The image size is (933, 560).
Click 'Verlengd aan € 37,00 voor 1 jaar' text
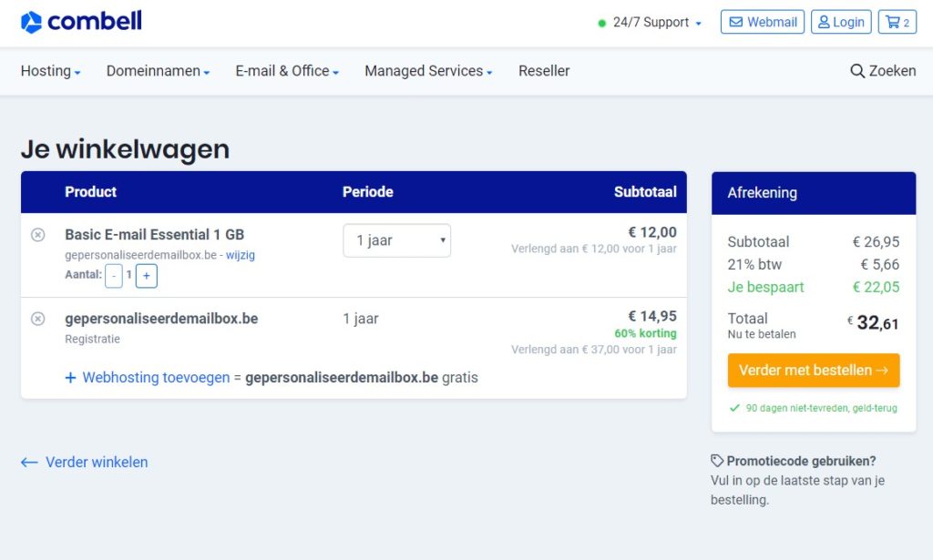coord(594,350)
